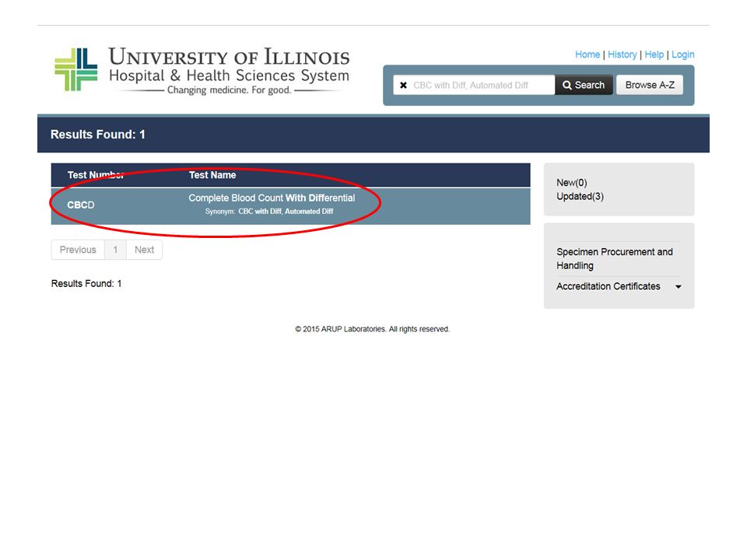View the Updated(3) tests list
The height and width of the screenshot is (560, 747).
(580, 197)
